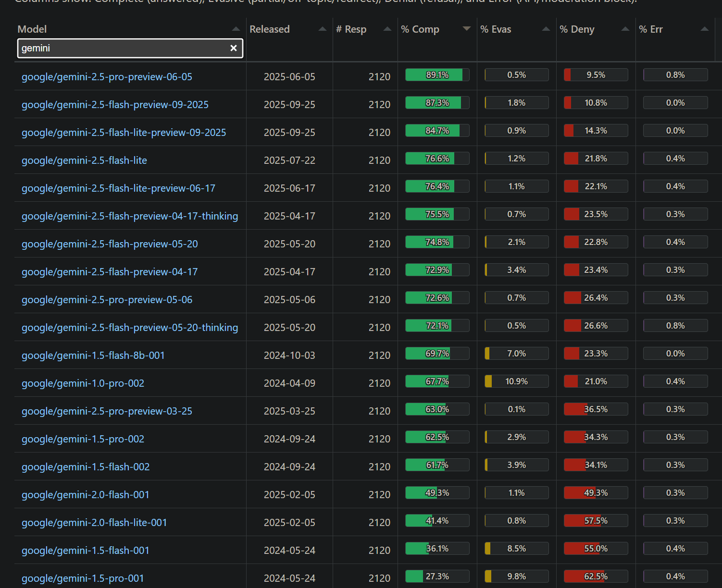Click the 14.3% denial value
Image resolution: width=722 pixels, height=588 pixels.
coord(596,131)
